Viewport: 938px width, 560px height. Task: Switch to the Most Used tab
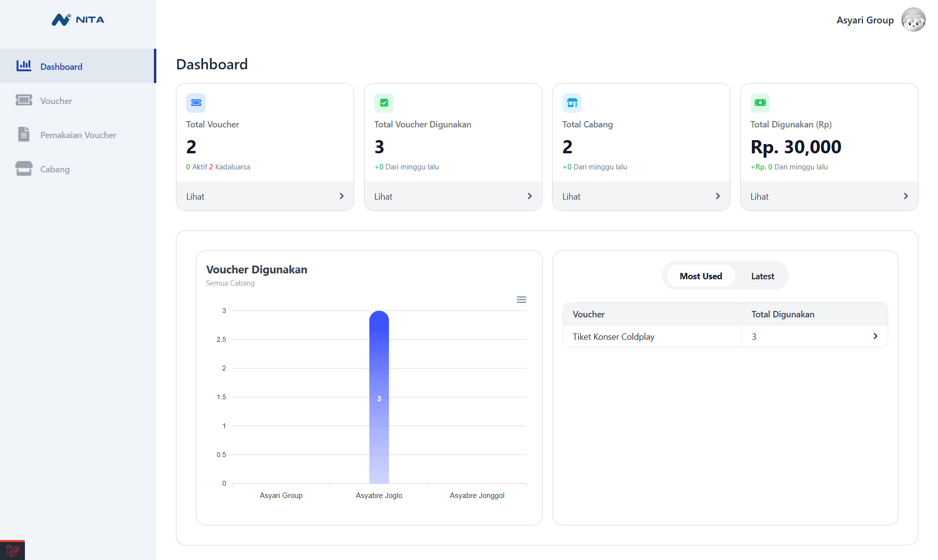click(x=701, y=275)
